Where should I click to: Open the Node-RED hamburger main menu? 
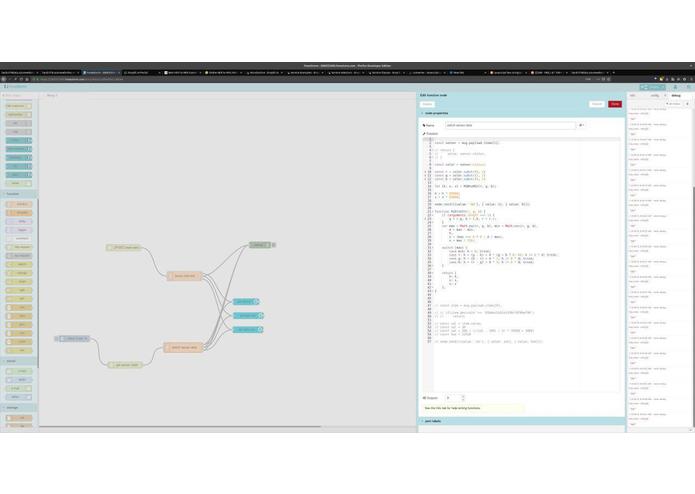click(x=688, y=87)
